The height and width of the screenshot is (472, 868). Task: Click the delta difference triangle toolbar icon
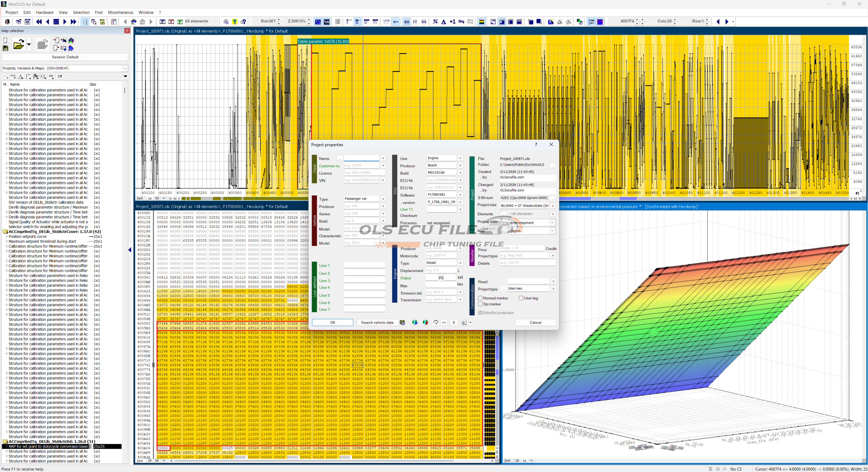(x=443, y=22)
